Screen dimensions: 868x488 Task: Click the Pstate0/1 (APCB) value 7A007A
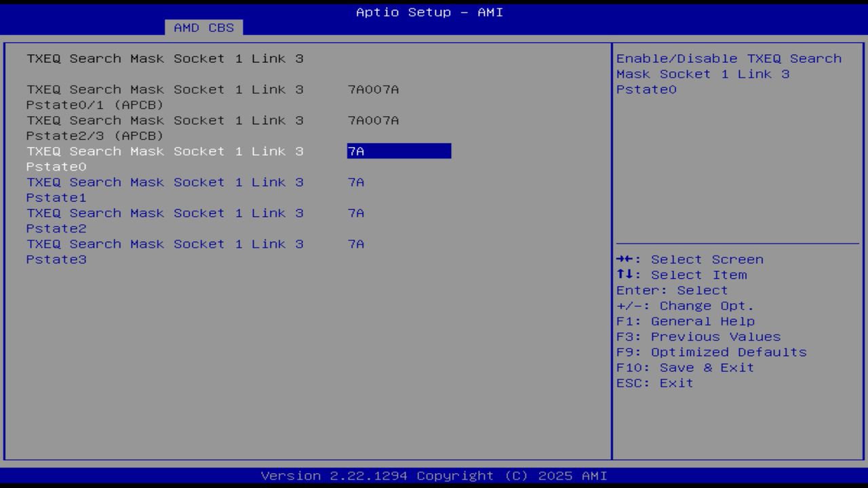(373, 89)
